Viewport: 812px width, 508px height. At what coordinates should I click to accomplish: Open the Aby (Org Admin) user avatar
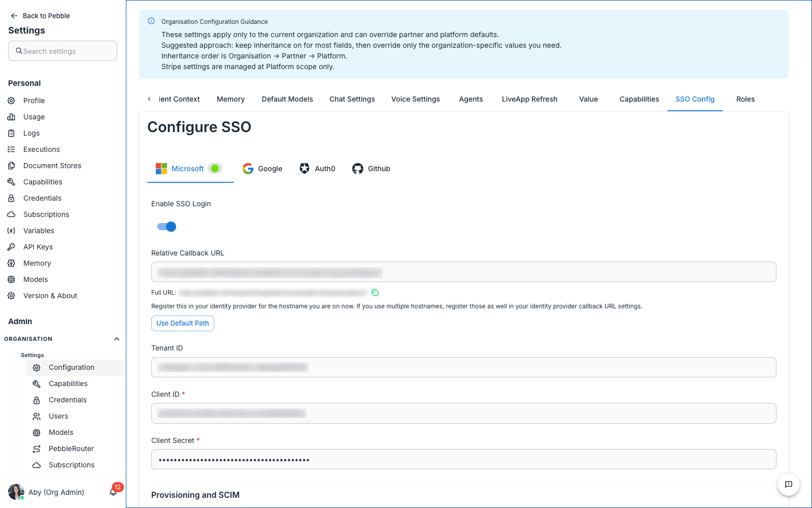[16, 492]
